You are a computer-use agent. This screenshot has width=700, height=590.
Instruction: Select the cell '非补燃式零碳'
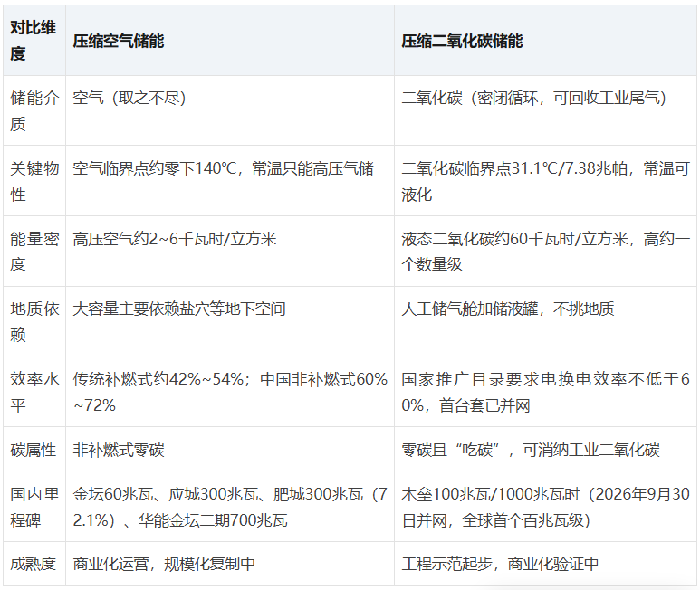[230, 449]
